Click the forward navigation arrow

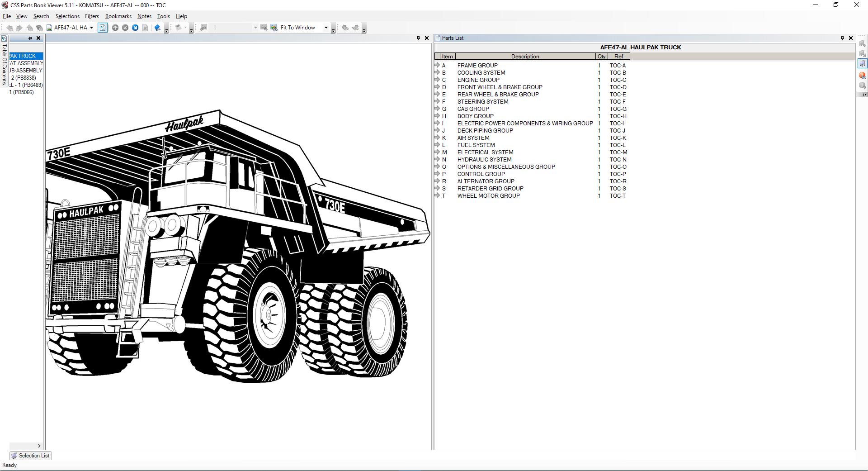(19, 28)
